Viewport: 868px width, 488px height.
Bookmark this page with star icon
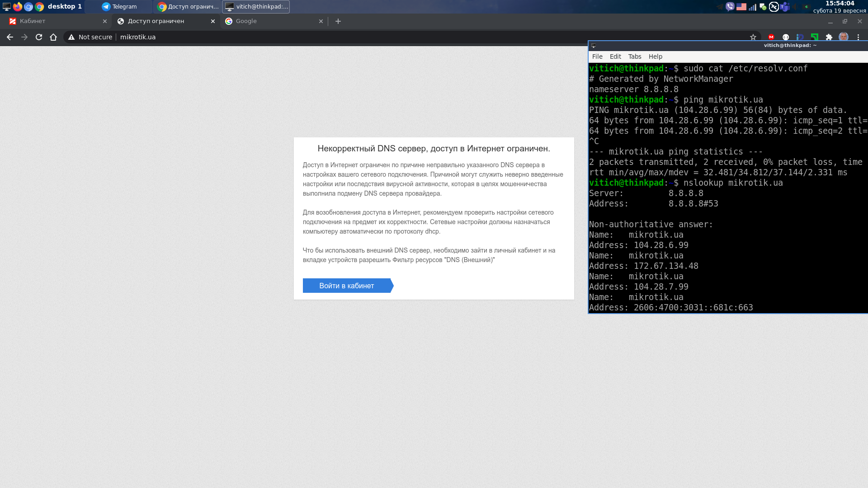point(753,37)
